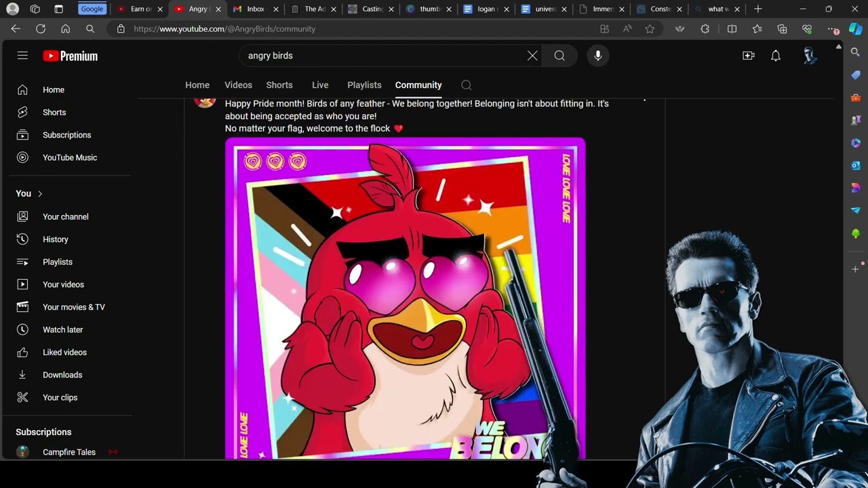
Task: Open the Shopping tag sidebar icon
Action: tap(856, 75)
